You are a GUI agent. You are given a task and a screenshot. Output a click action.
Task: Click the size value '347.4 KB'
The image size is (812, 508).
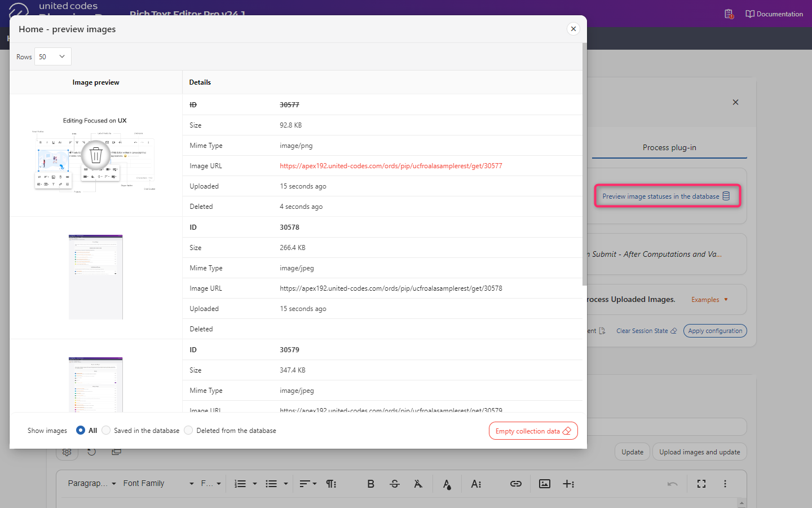293,370
